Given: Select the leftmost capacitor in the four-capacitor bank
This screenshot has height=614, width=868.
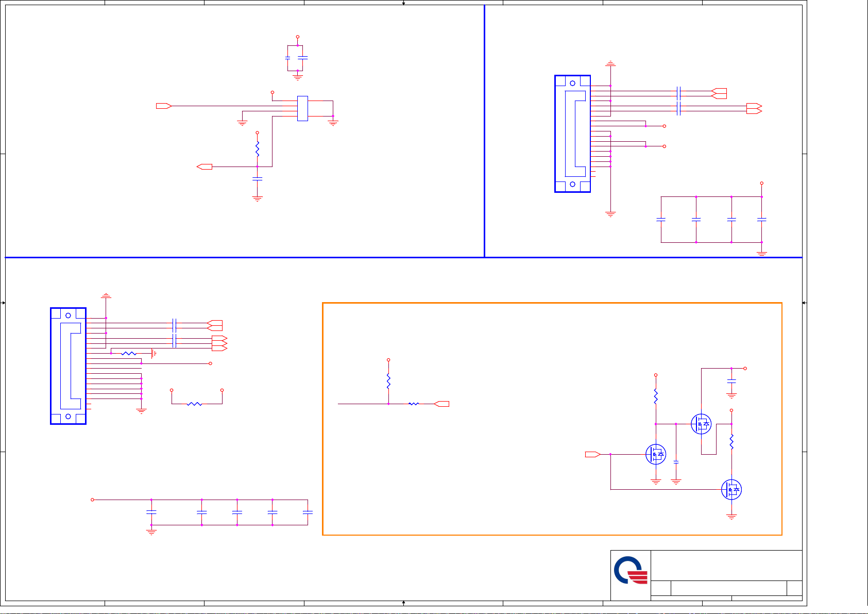Looking at the screenshot, I should tap(661, 220).
